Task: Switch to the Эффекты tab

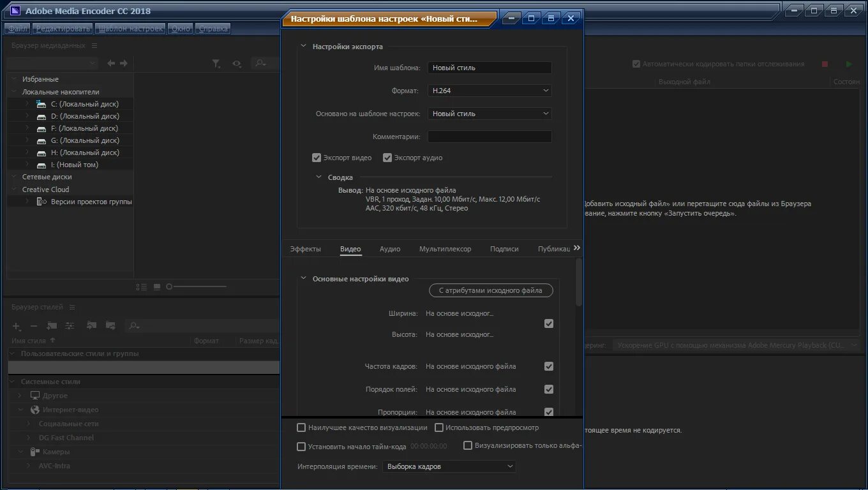Action: click(306, 249)
